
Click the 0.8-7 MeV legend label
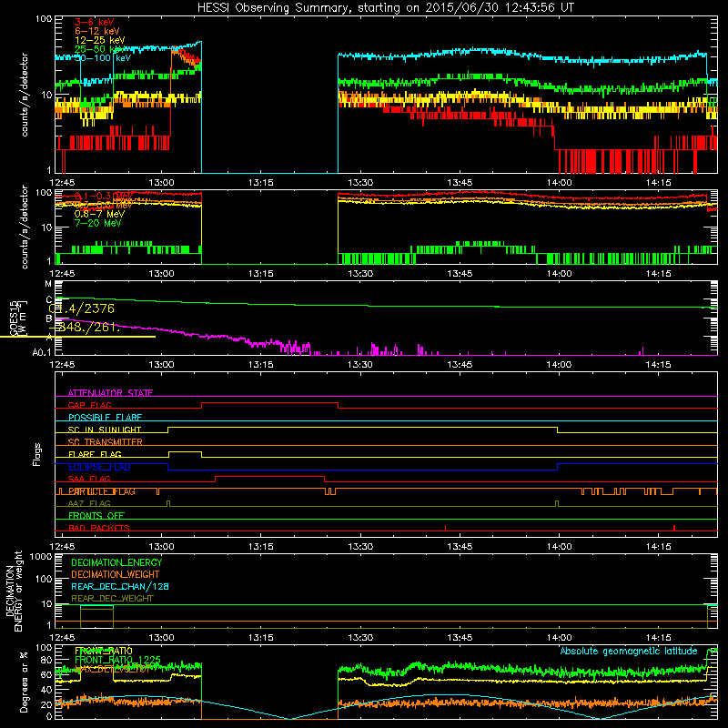click(x=99, y=214)
